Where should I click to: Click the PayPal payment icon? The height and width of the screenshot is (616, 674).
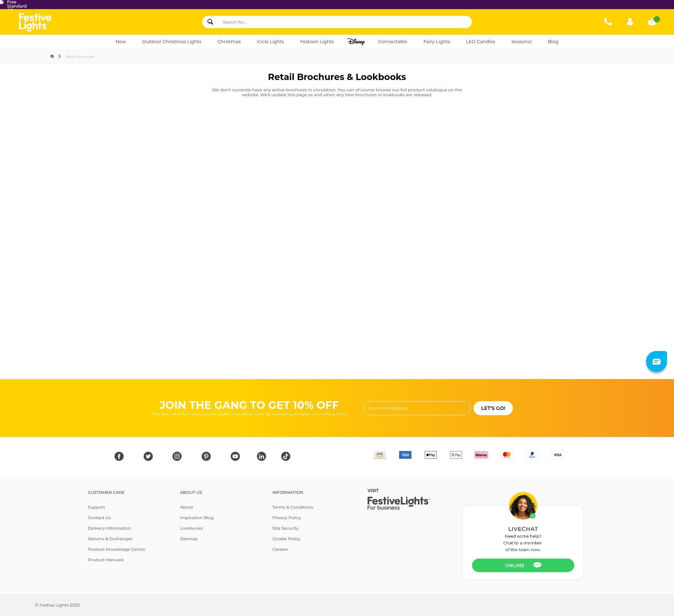click(532, 455)
